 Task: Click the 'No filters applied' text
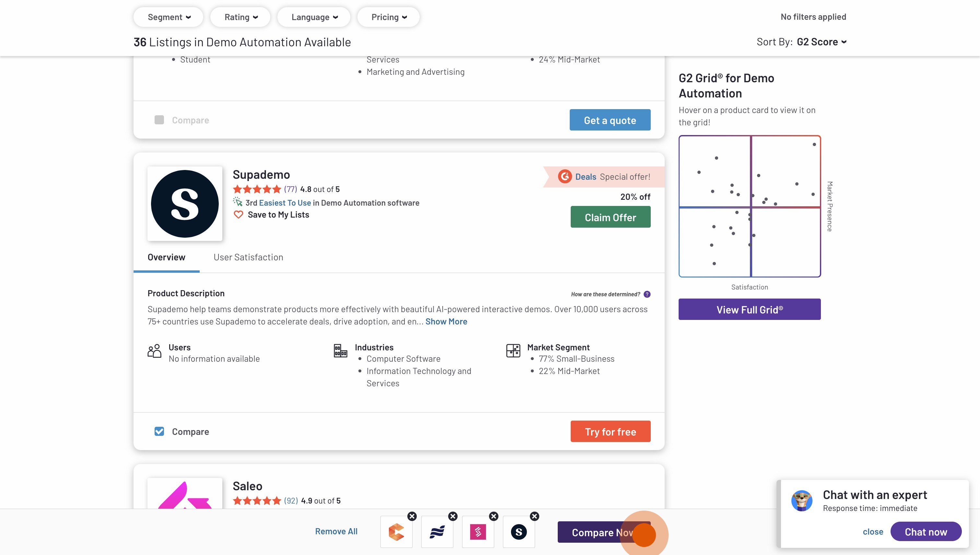[813, 17]
